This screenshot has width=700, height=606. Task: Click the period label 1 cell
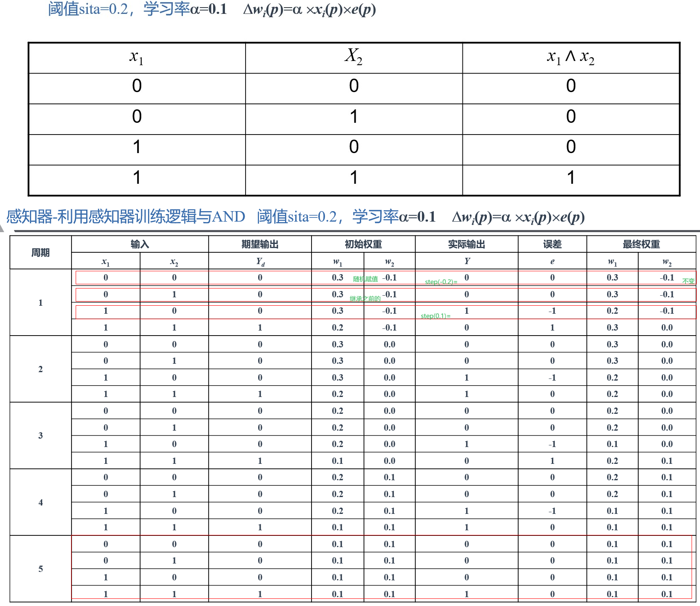[x=40, y=303]
